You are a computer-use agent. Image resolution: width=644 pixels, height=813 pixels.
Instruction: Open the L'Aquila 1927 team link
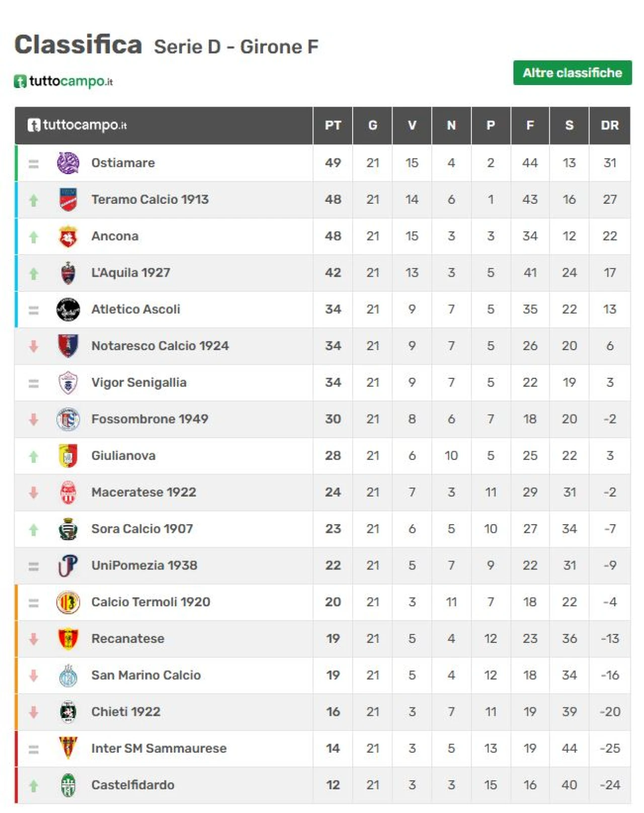131,273
